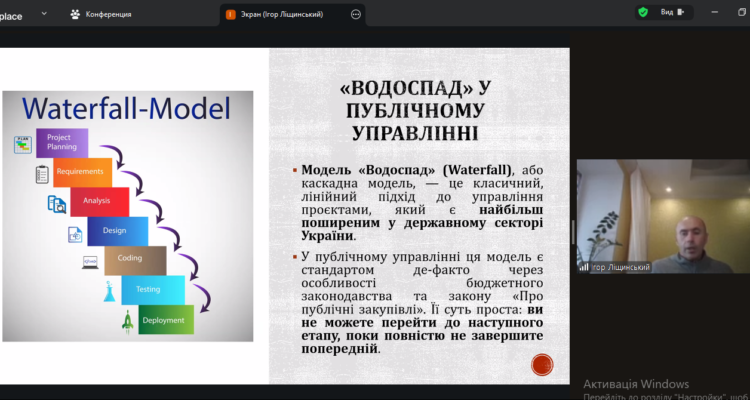Viewport: 750px width, 400px height.
Task: Click the orange screen-share badge on the Экран tab
Action: [x=231, y=14]
